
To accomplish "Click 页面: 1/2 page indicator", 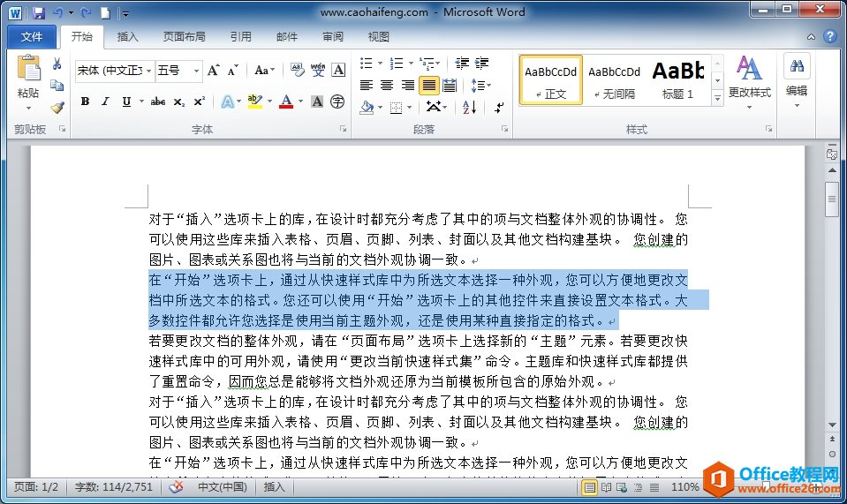I will pos(36,486).
